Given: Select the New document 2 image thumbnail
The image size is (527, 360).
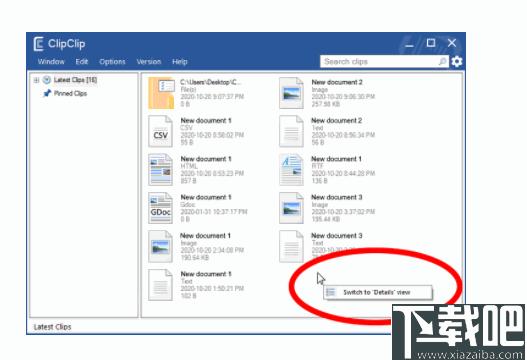Looking at the screenshot, I should (x=291, y=93).
